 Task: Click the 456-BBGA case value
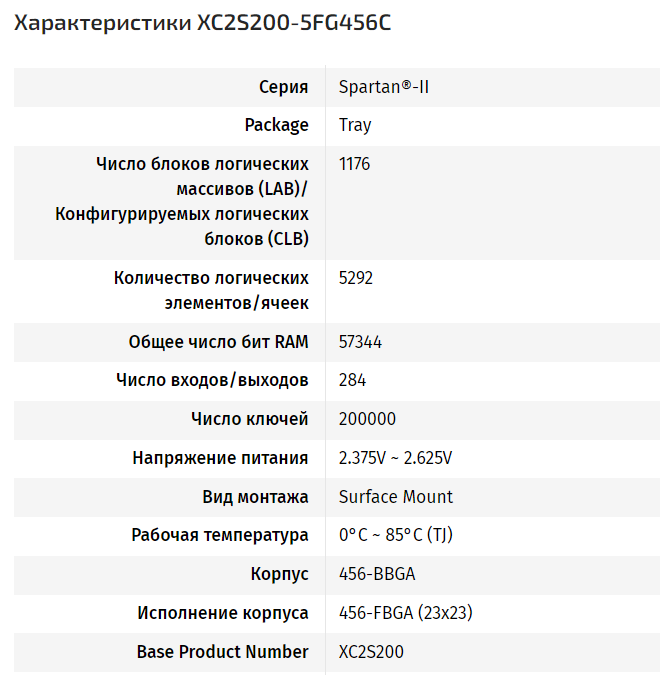pos(376,574)
